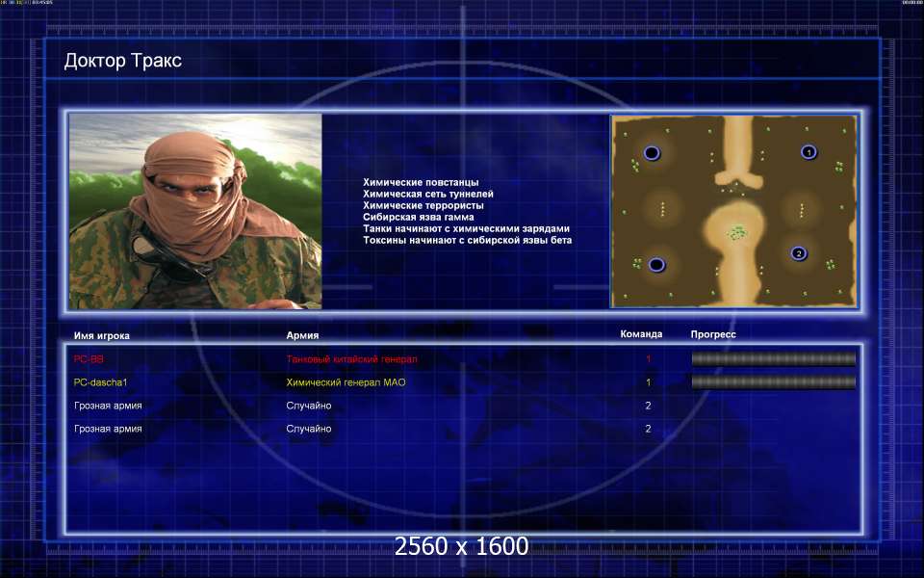Select start position marker 2 on minimap
The height and width of the screenshot is (578, 924).
(x=799, y=253)
